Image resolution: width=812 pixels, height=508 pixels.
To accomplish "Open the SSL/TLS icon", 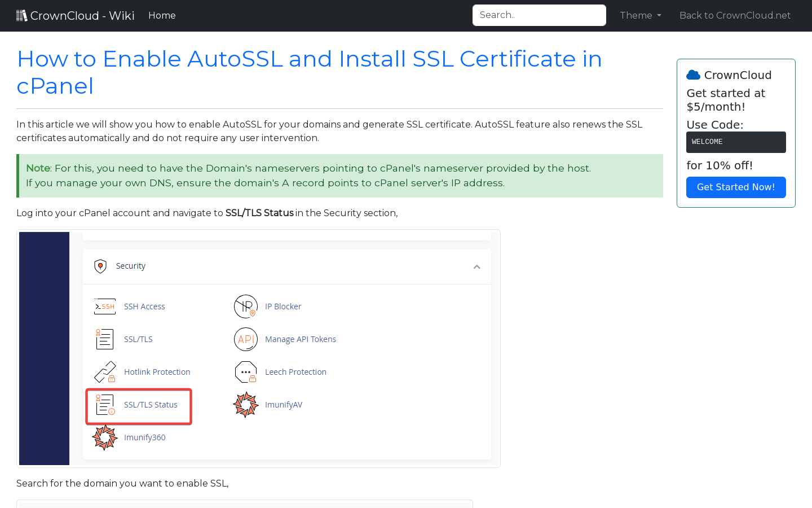I will tap(104, 339).
